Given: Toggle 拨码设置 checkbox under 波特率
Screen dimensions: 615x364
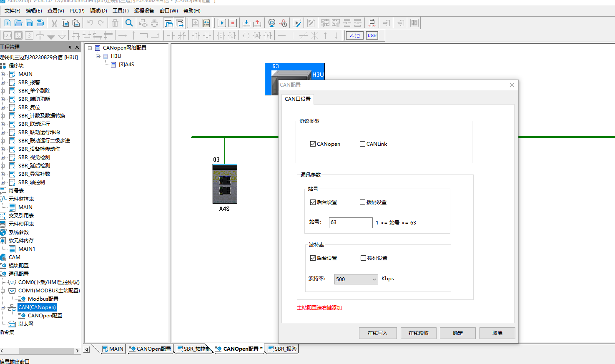Looking at the screenshot, I should (x=363, y=258).
